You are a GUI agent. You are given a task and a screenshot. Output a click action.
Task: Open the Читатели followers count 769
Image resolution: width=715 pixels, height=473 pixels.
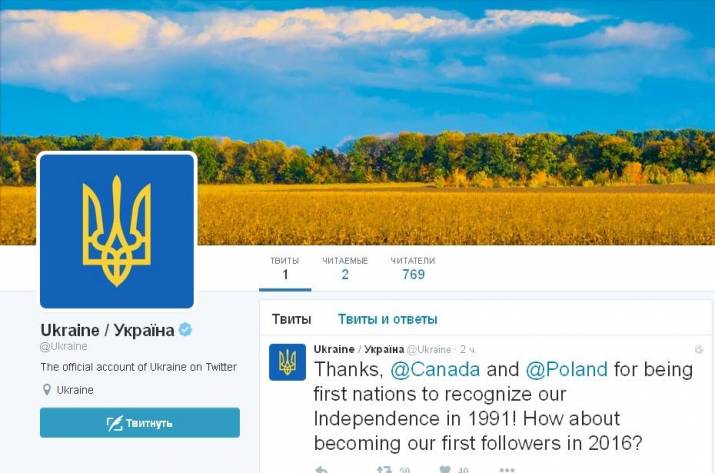point(413,268)
